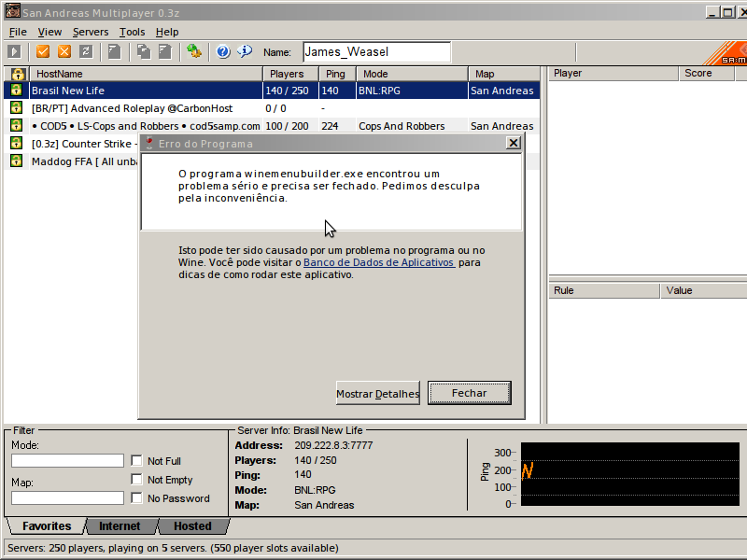The width and height of the screenshot is (747, 560).
Task: Click the 224 ping cell
Action: (330, 126)
